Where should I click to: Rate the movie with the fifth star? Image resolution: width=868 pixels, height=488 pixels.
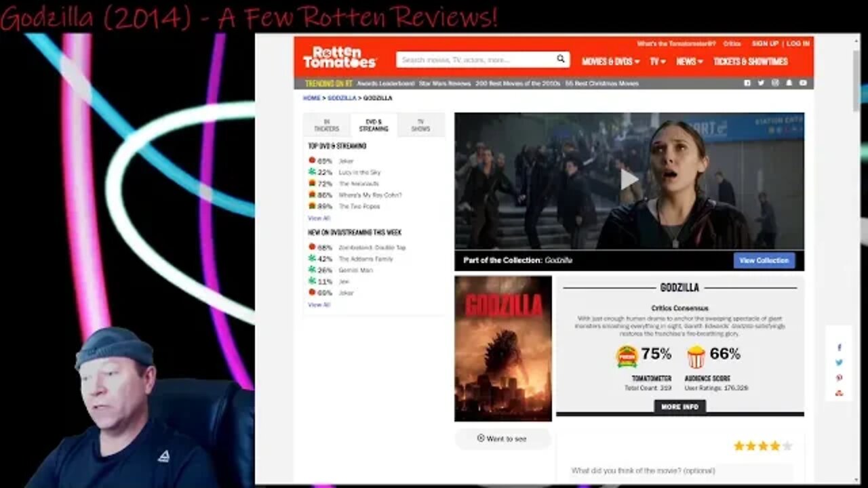(787, 446)
